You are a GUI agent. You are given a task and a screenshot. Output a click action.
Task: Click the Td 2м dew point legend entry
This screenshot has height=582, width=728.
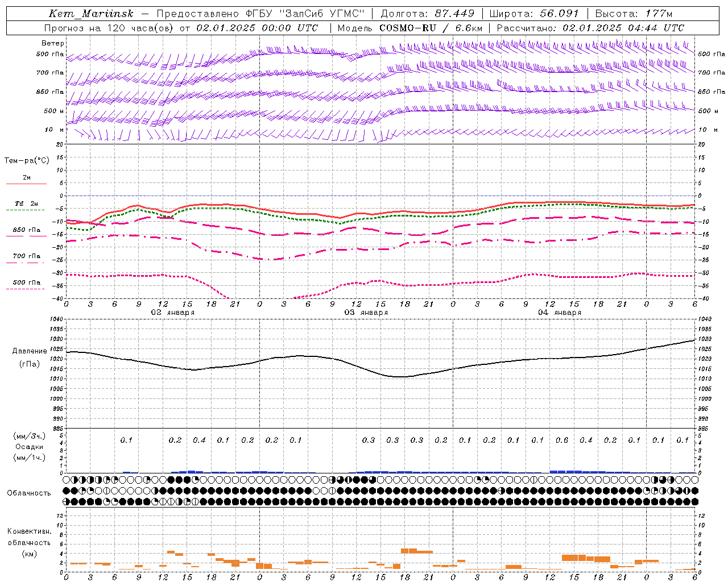pyautogui.click(x=27, y=203)
